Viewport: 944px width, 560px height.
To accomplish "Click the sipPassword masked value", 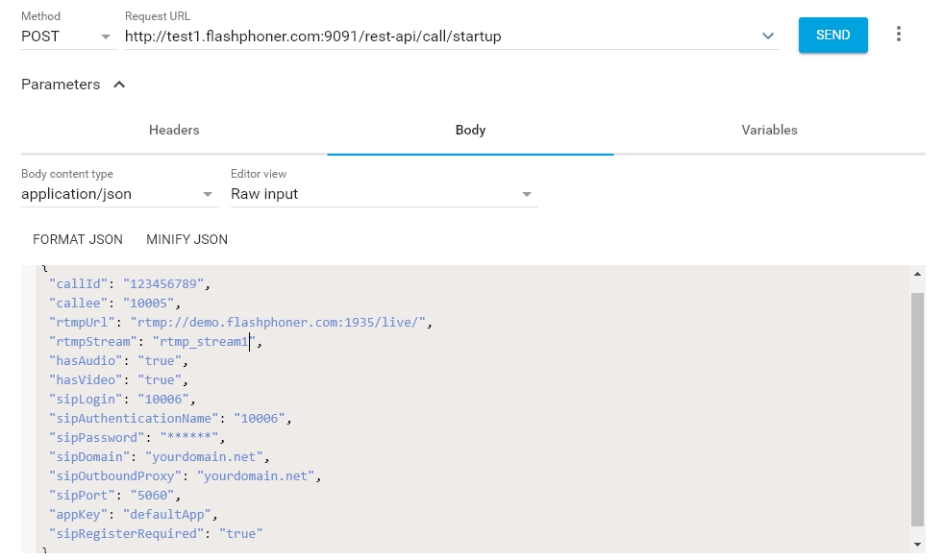I will [189, 438].
